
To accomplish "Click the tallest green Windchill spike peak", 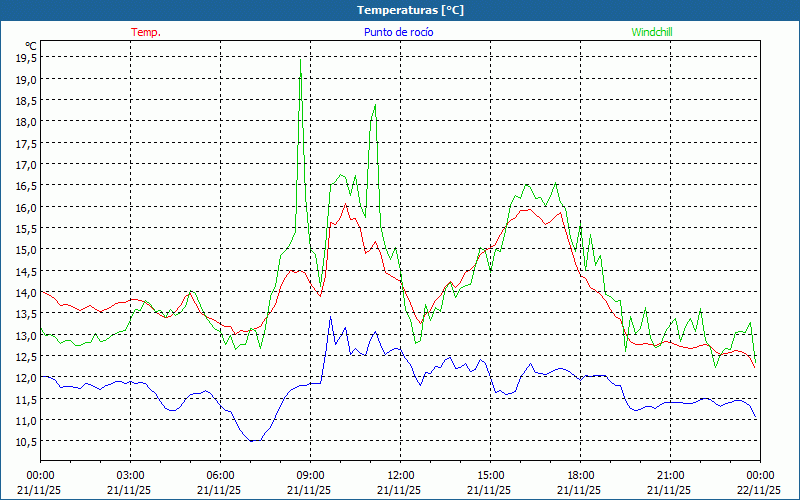I will 301,60.
